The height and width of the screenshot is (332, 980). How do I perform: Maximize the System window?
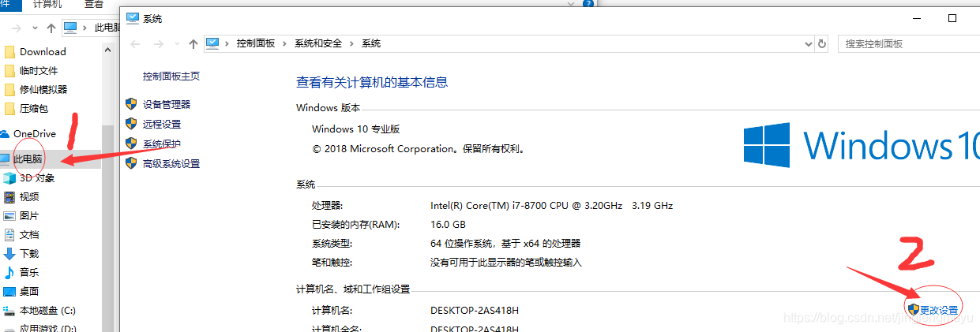952,17
